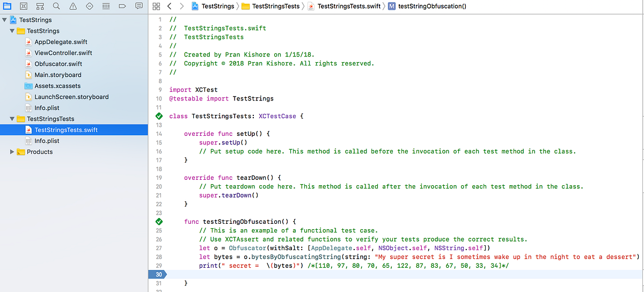Viewport: 644px width, 292px height.
Task: Click 'super.tearDown()' call
Action: point(229,195)
